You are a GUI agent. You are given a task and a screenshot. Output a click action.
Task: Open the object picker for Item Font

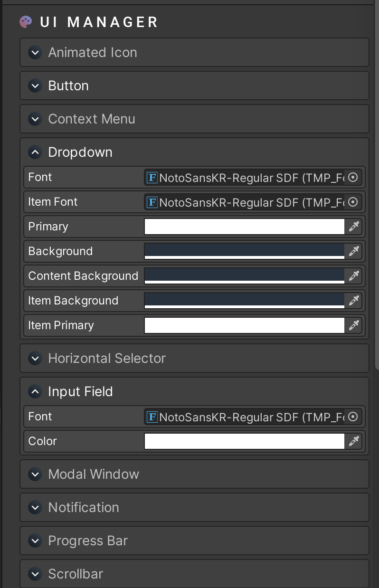click(352, 202)
